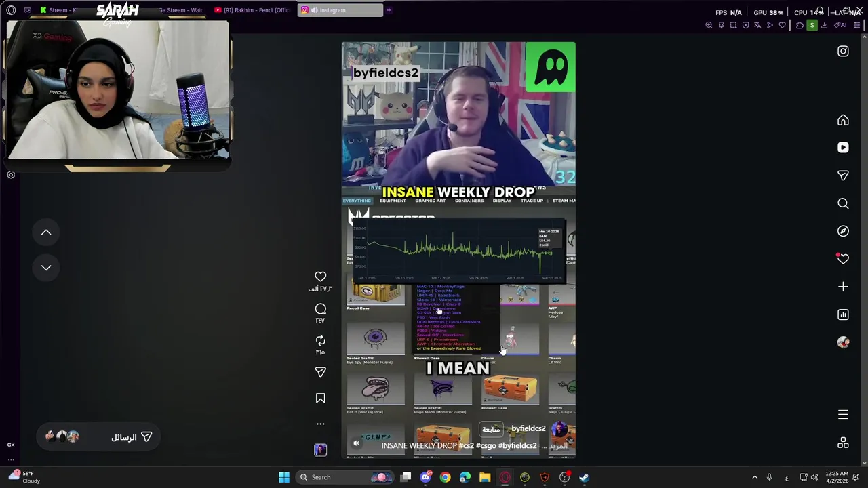Open Steam from taskbar

coord(584,477)
